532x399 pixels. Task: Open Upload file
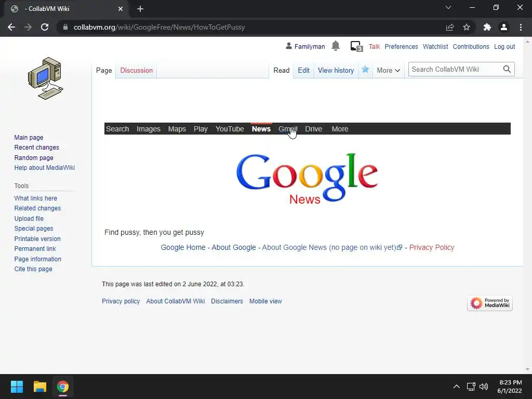tap(29, 219)
